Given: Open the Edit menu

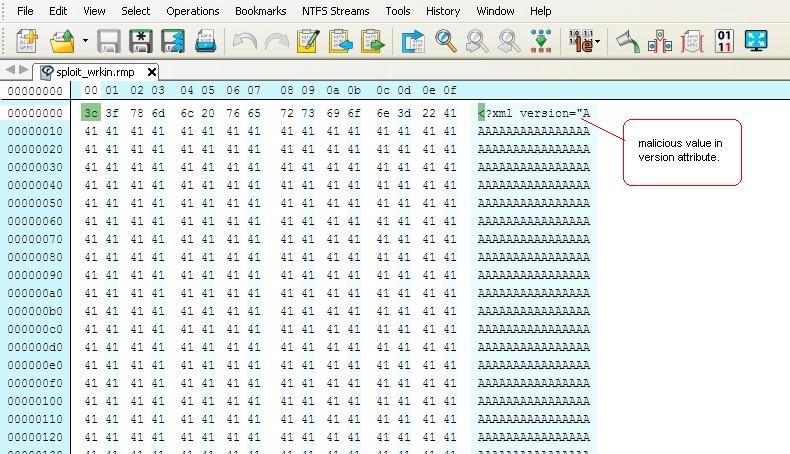Looking at the screenshot, I should coord(58,11).
